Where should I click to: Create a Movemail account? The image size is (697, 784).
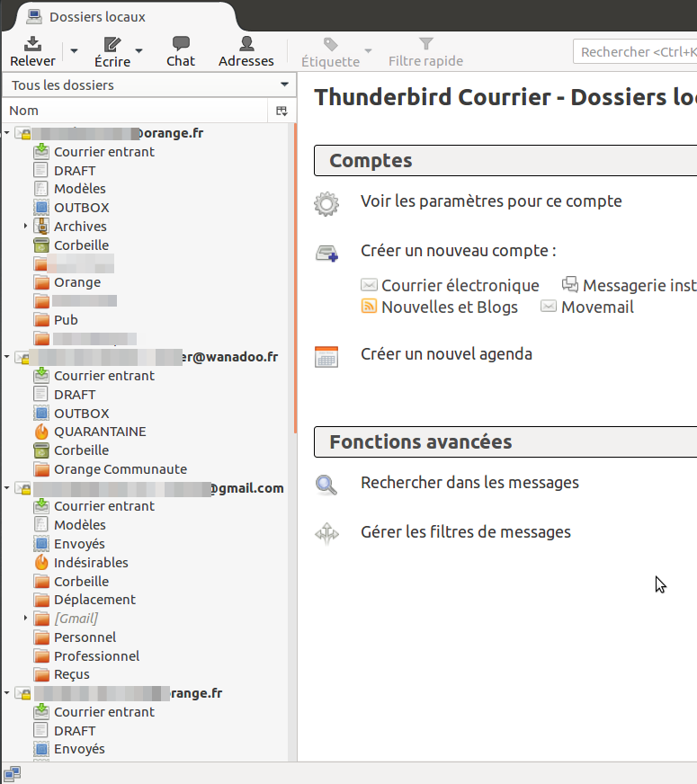[x=597, y=307]
